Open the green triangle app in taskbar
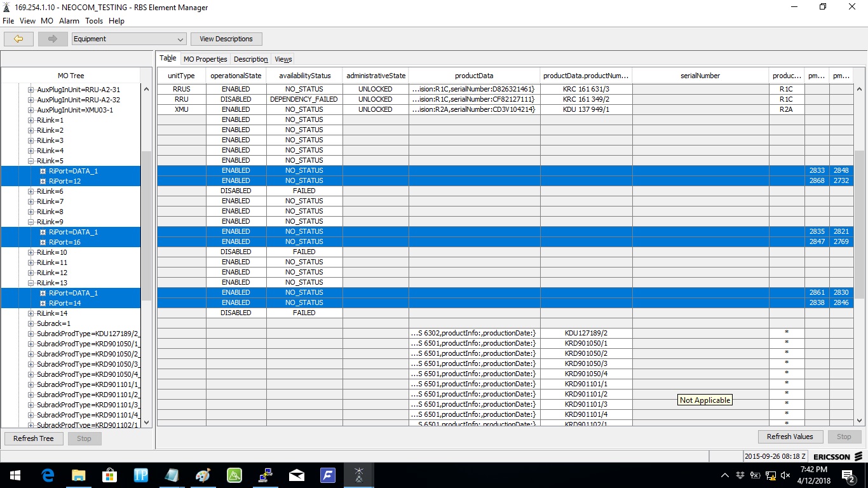868x488 pixels. (x=234, y=475)
